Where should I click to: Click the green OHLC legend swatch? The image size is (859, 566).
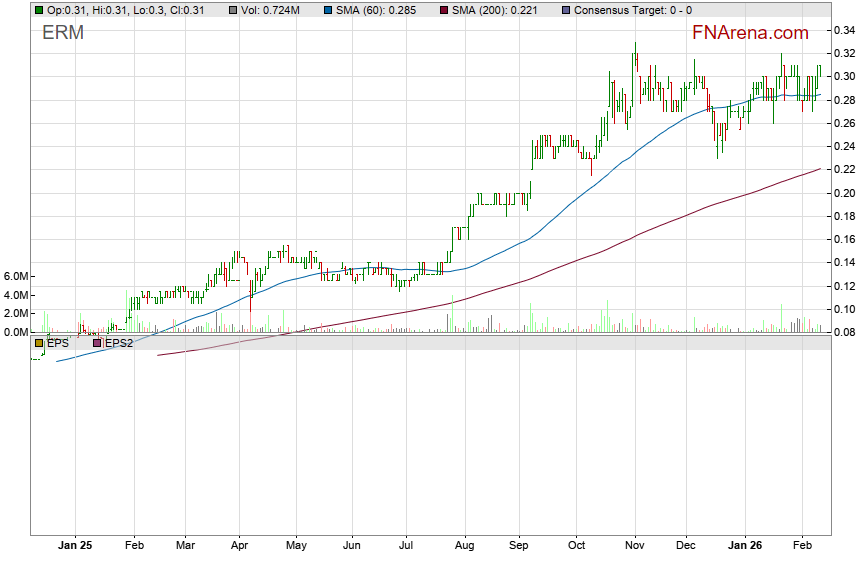pos(38,10)
